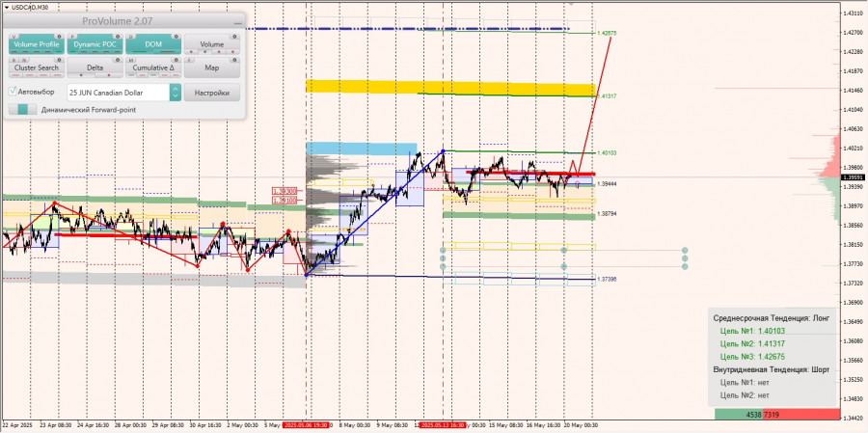Uncheck the Автовыбор checkbox

pos(13,92)
